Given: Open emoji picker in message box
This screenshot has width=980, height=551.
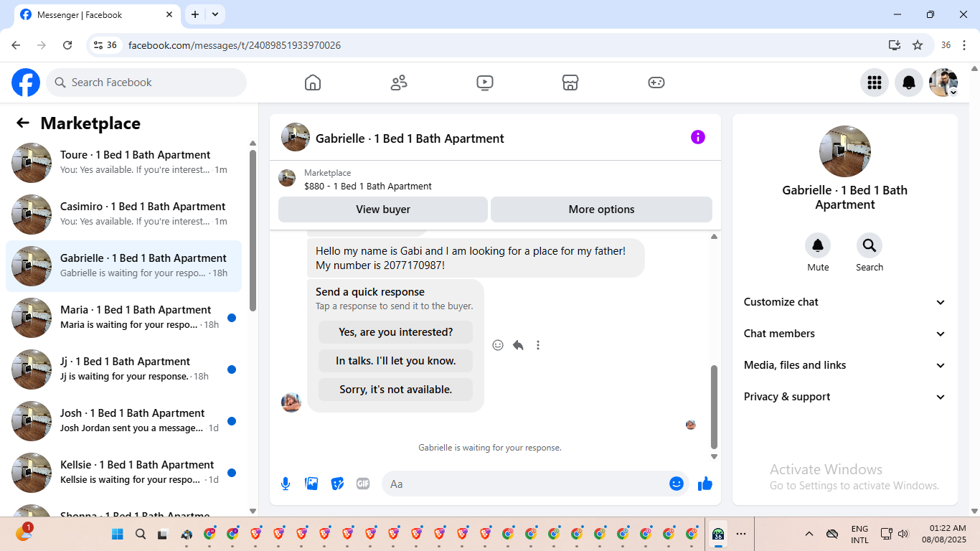Looking at the screenshot, I should coord(677,484).
